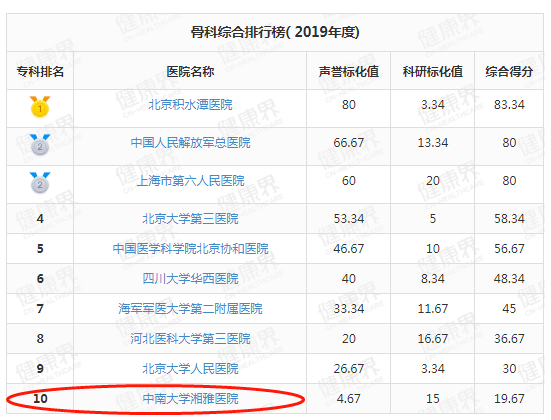Select the 综合得分 value 36.67
Screen dimensions: 551x420
[509, 338]
